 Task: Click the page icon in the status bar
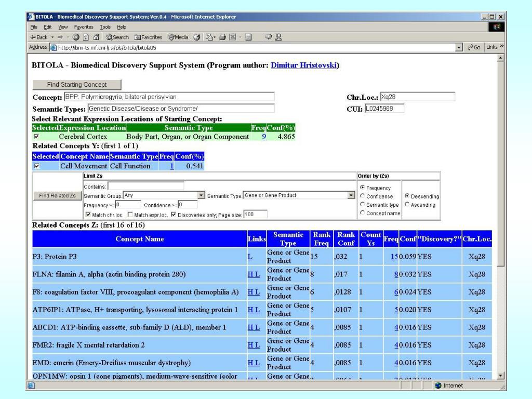(x=31, y=385)
